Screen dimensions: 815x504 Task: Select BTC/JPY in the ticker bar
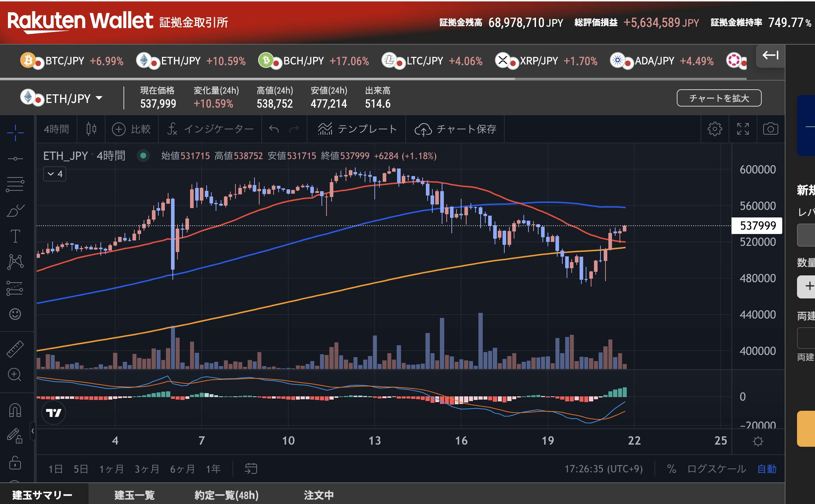(72, 61)
